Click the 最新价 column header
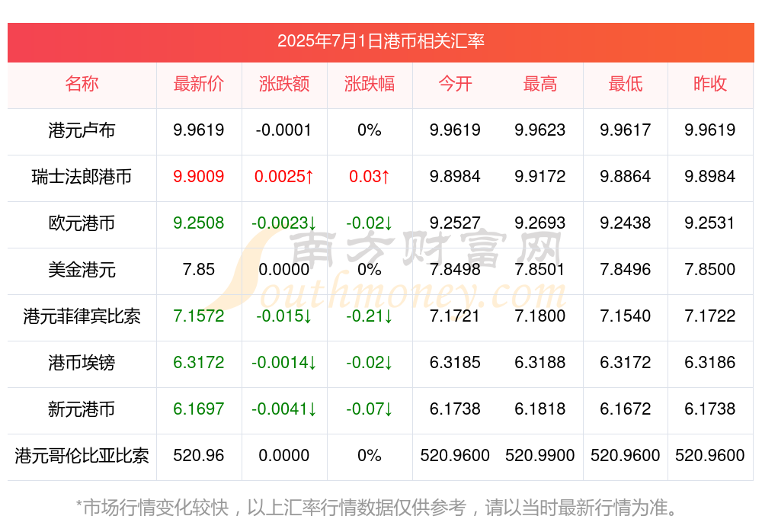The width and height of the screenshot is (762, 532). click(x=198, y=84)
